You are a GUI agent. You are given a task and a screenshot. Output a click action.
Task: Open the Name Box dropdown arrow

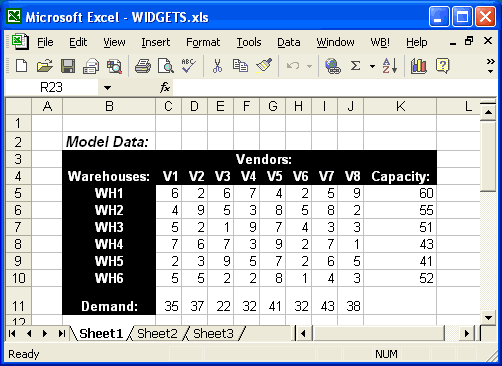coord(107,88)
